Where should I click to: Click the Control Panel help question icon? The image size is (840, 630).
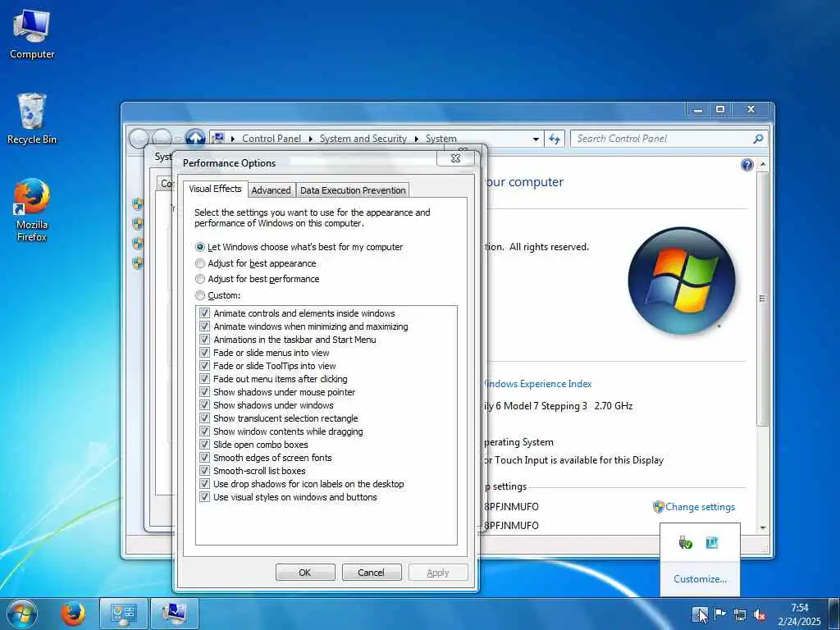click(746, 164)
